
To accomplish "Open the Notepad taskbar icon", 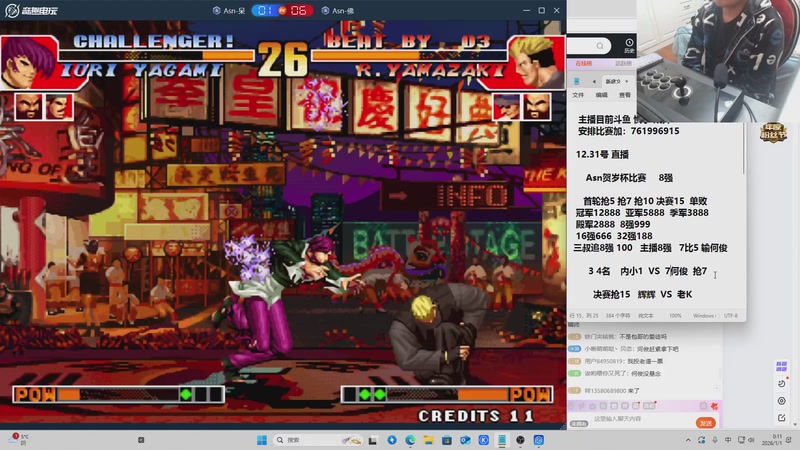I will (502, 440).
